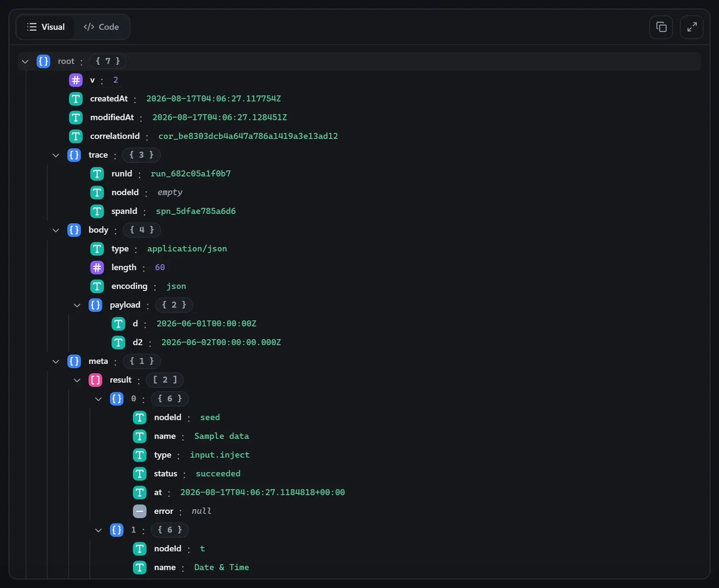This screenshot has height=588, width=719.
Task: Click the object icon beside body
Action: pos(74,230)
